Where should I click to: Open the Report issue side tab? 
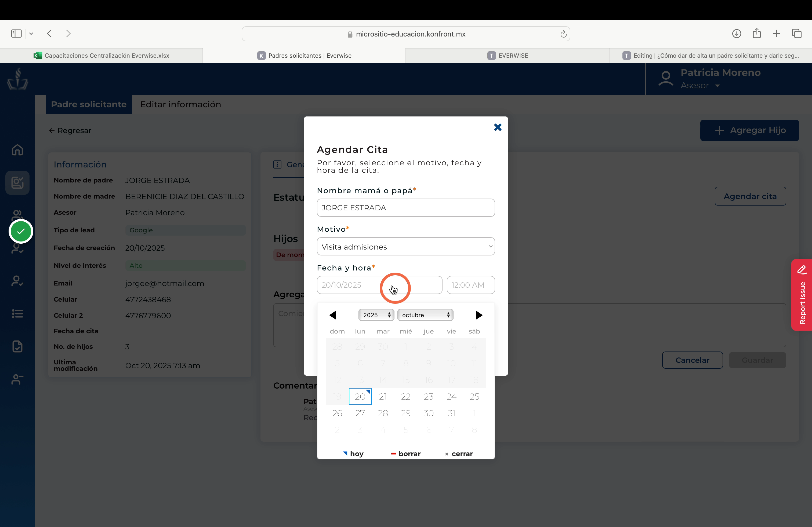tap(802, 295)
